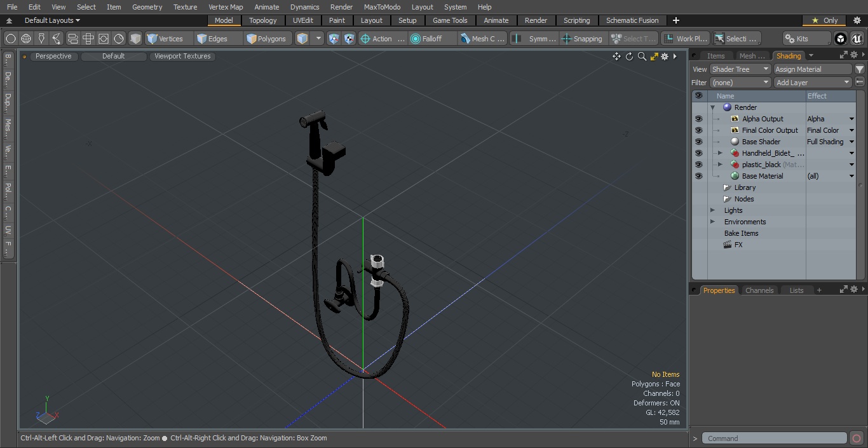This screenshot has width=868, height=448.
Task: Select the FX item in shader tree
Action: click(738, 245)
